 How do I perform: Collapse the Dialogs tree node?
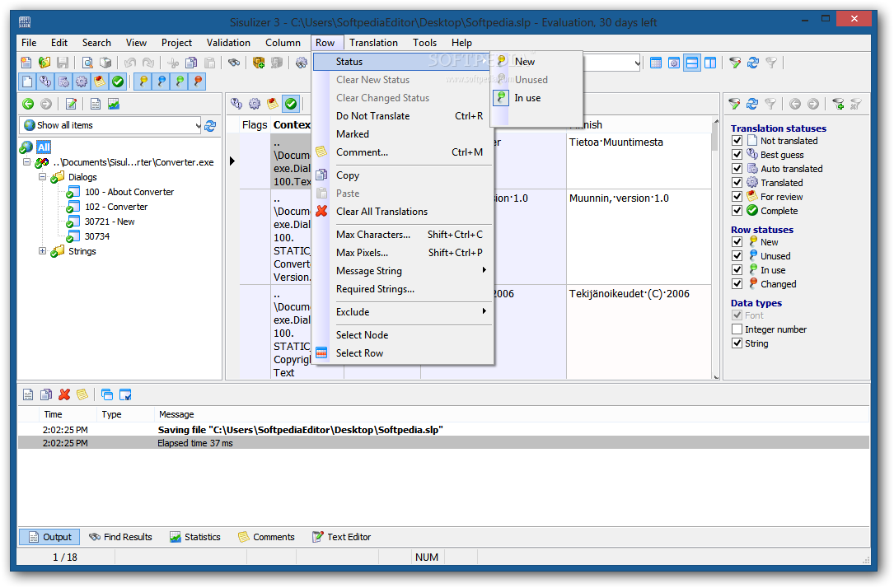tap(43, 177)
